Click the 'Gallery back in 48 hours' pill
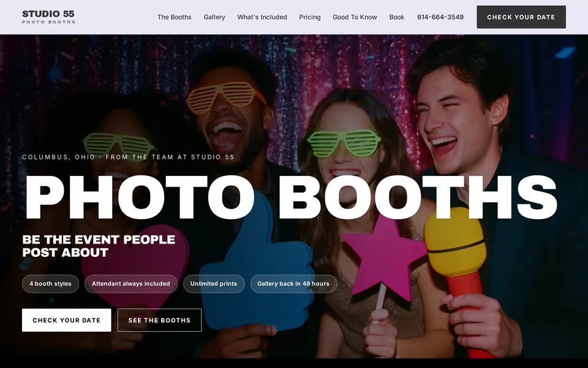Image resolution: width=588 pixels, height=368 pixels. tap(293, 284)
